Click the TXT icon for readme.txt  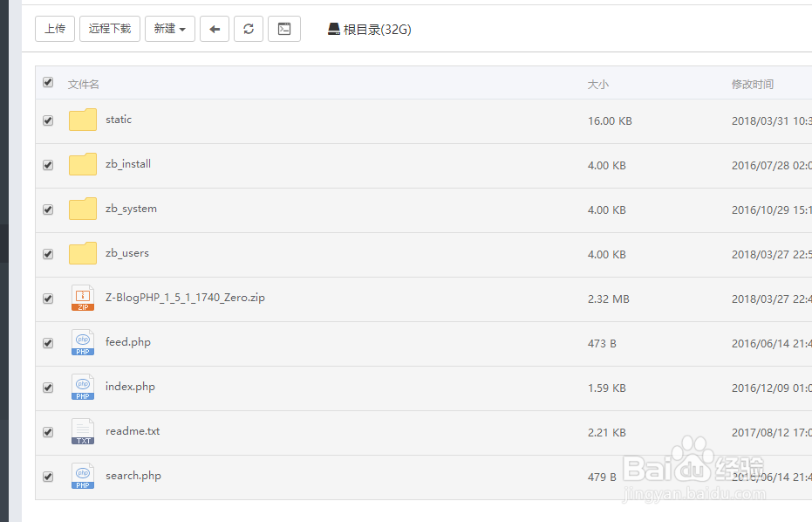click(83, 431)
